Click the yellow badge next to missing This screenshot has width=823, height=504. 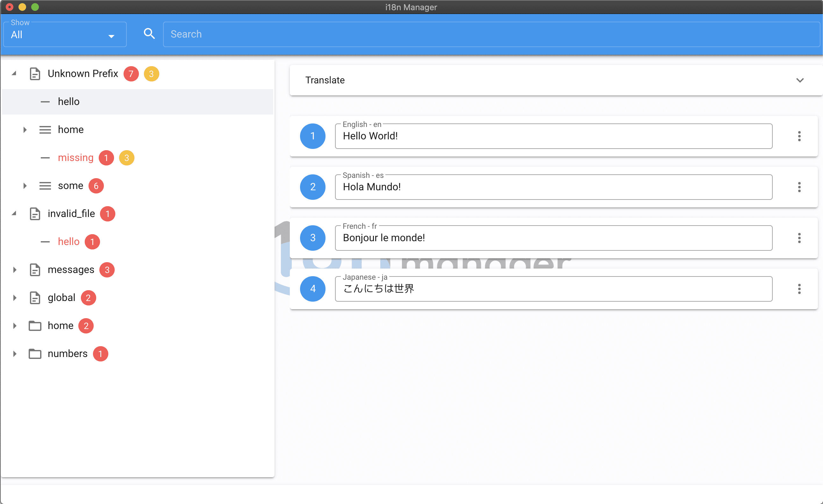126,157
